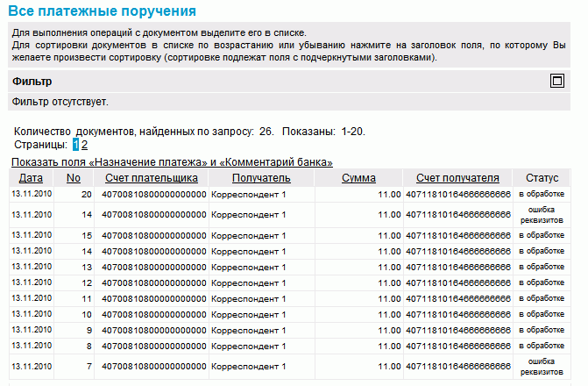
Task: Click the found documents count text 26
Action: click(266, 132)
